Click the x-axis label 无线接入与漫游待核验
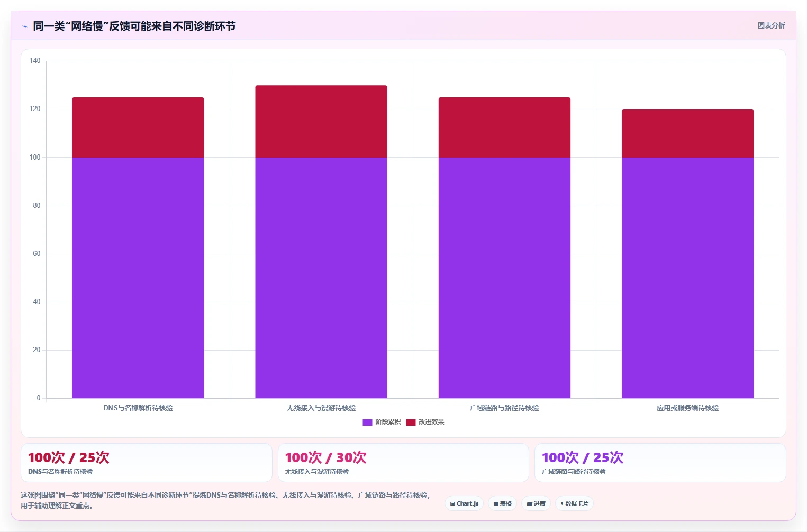 (x=321, y=408)
